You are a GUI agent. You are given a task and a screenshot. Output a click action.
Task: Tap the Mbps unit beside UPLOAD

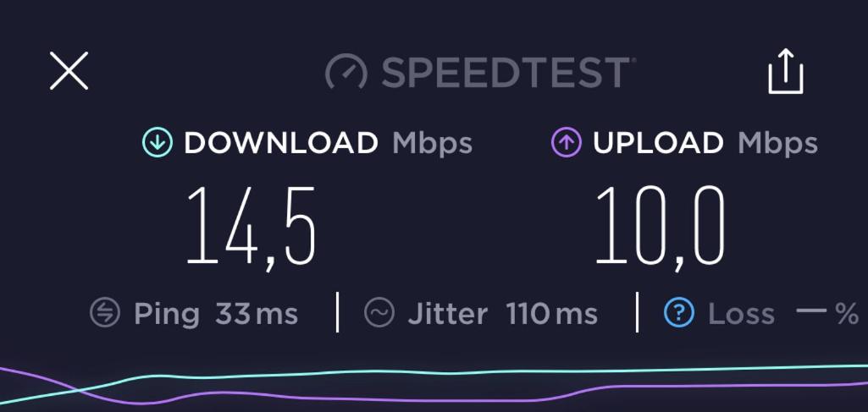click(777, 144)
